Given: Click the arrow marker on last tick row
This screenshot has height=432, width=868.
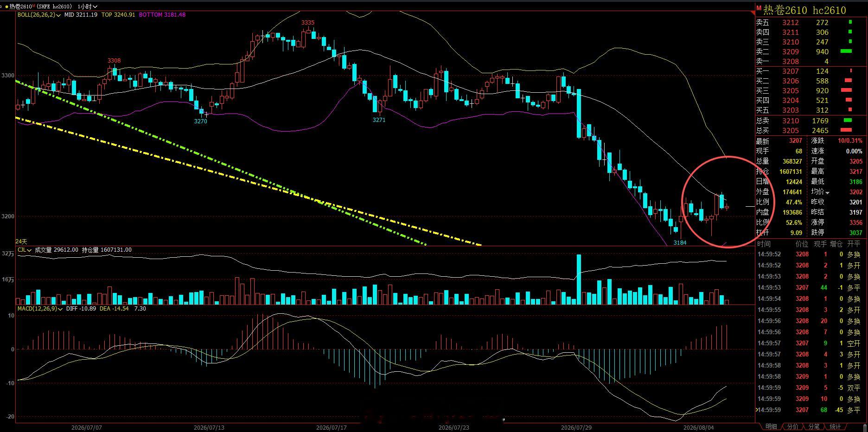Looking at the screenshot, I should tap(757, 410).
